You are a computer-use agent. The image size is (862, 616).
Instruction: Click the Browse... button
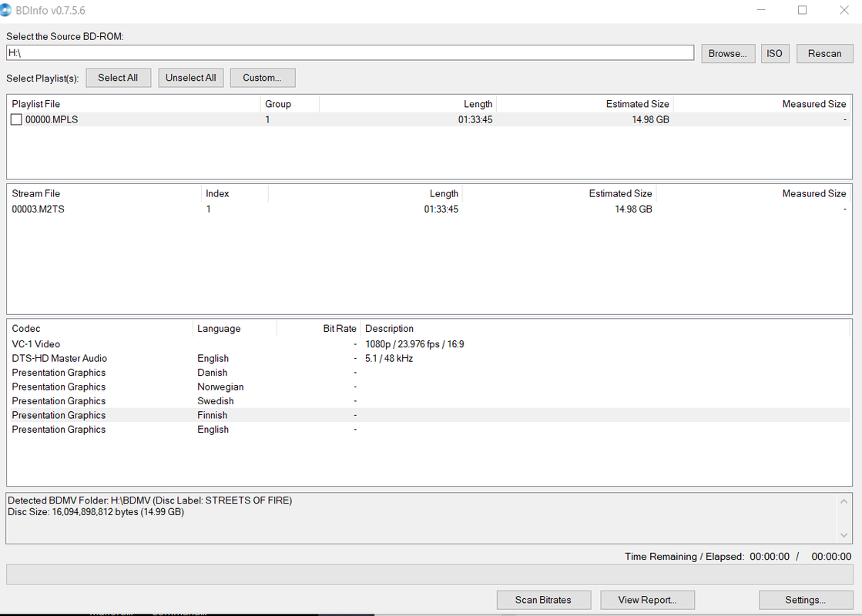pos(728,53)
